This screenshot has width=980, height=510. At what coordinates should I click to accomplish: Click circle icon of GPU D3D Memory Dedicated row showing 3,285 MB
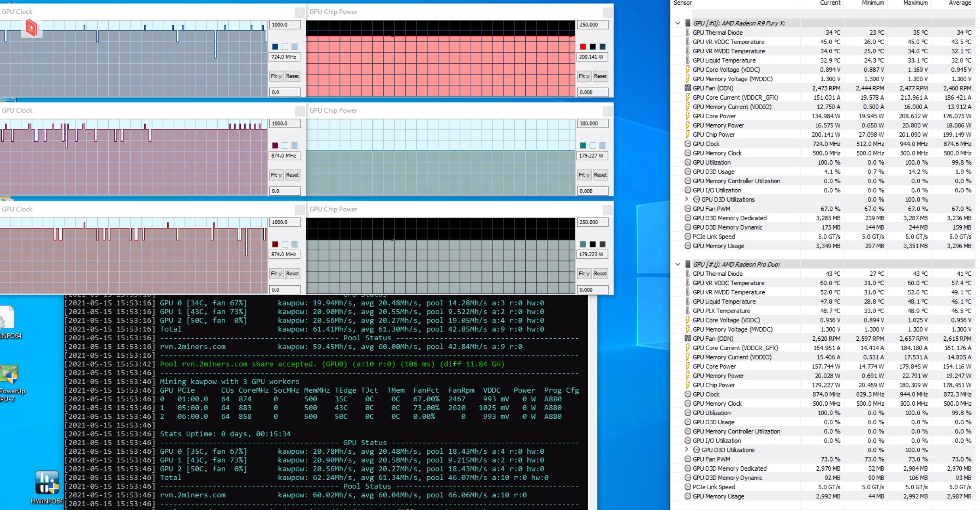click(687, 218)
